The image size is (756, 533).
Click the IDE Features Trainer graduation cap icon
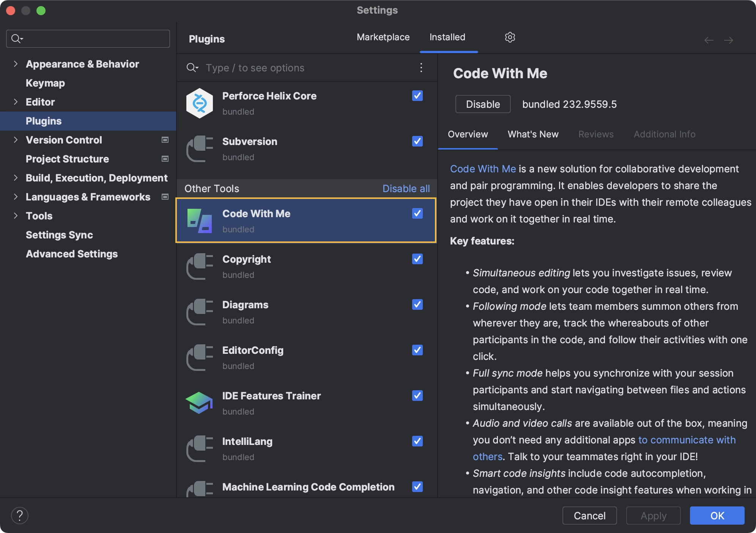coord(200,403)
